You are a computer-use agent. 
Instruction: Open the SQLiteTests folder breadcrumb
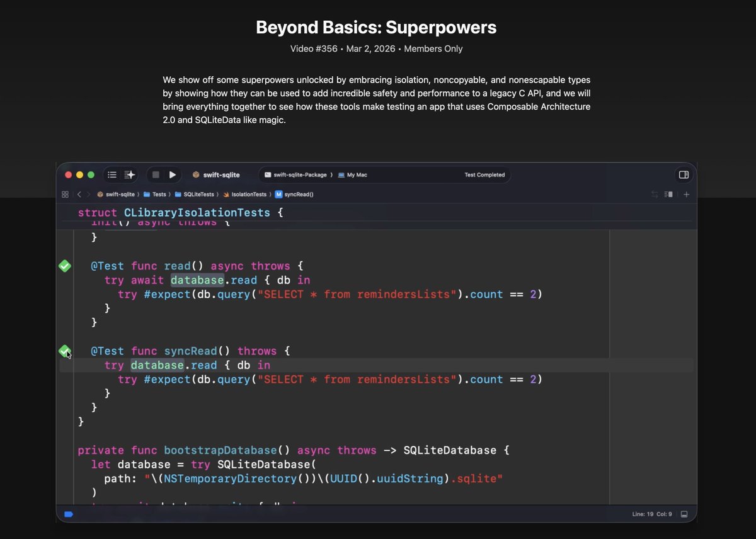[x=195, y=195]
